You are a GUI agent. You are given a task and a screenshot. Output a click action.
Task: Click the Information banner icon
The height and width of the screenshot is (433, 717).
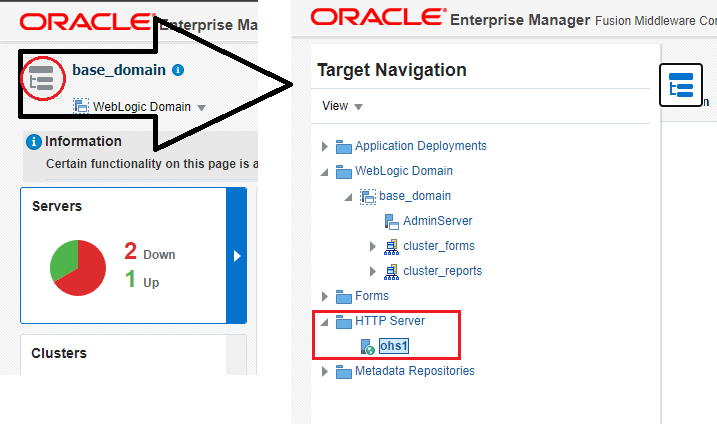click(x=34, y=142)
